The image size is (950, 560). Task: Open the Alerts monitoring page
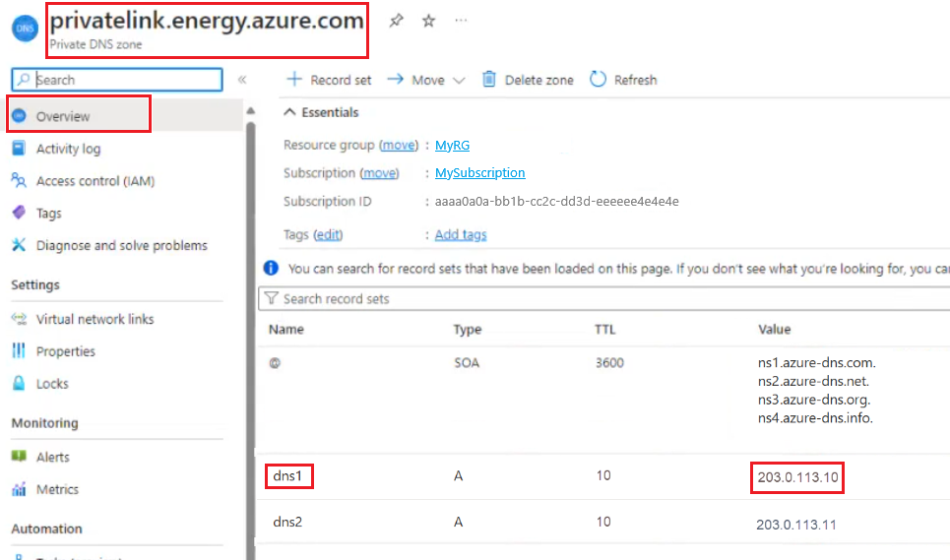tap(52, 457)
